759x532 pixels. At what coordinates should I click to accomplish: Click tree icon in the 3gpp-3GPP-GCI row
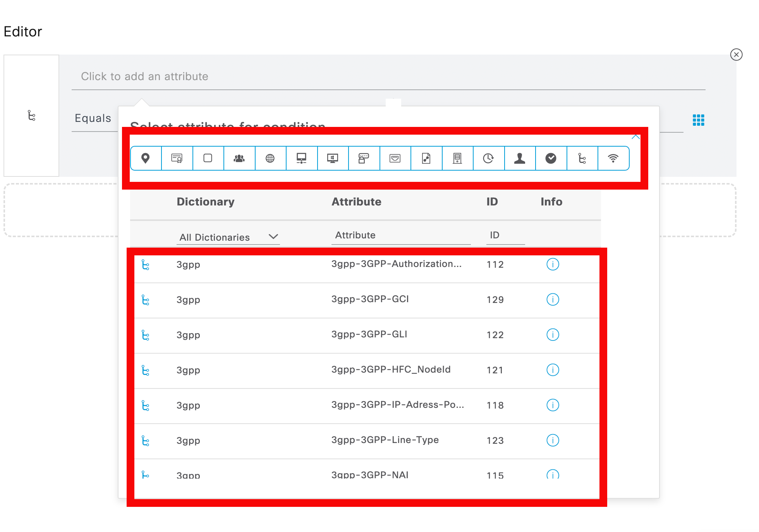coord(146,300)
